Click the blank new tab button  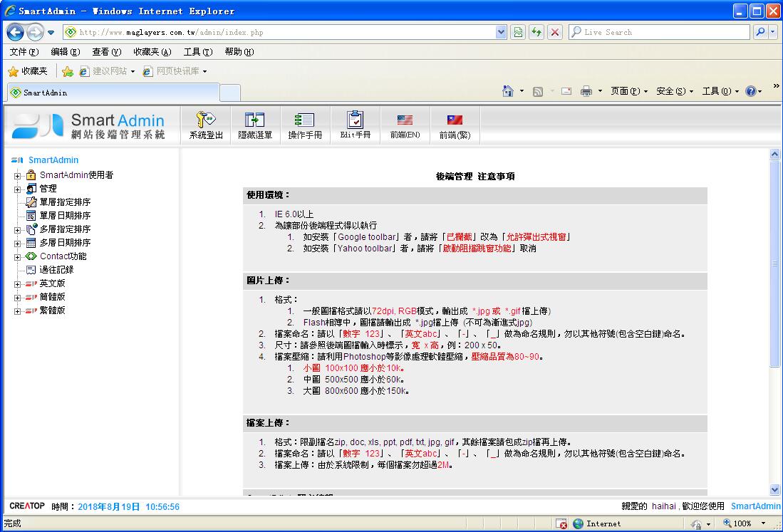[230, 93]
